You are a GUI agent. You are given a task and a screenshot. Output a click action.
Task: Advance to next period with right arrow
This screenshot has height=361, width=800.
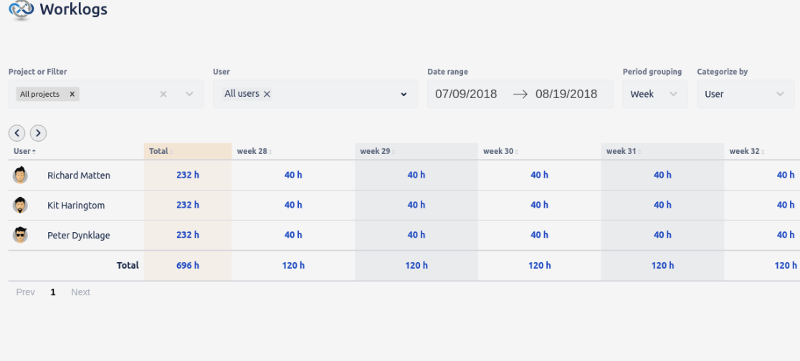tap(38, 133)
